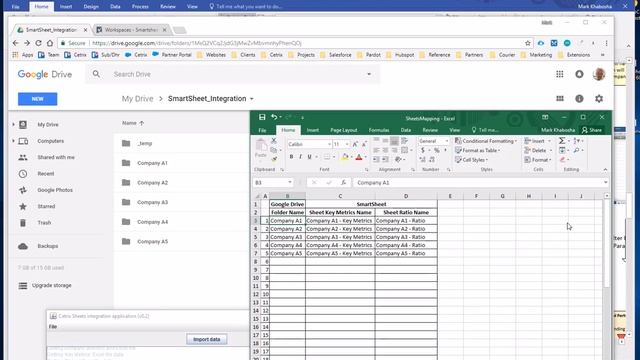Open Number format dropdown showing General

(x=447, y=141)
